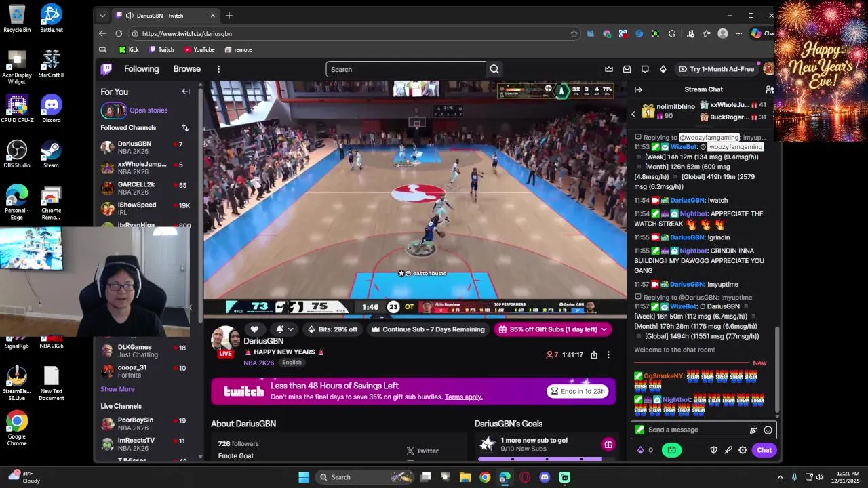868x488 pixels.
Task: Open stories link in sidebar
Action: pos(149,110)
